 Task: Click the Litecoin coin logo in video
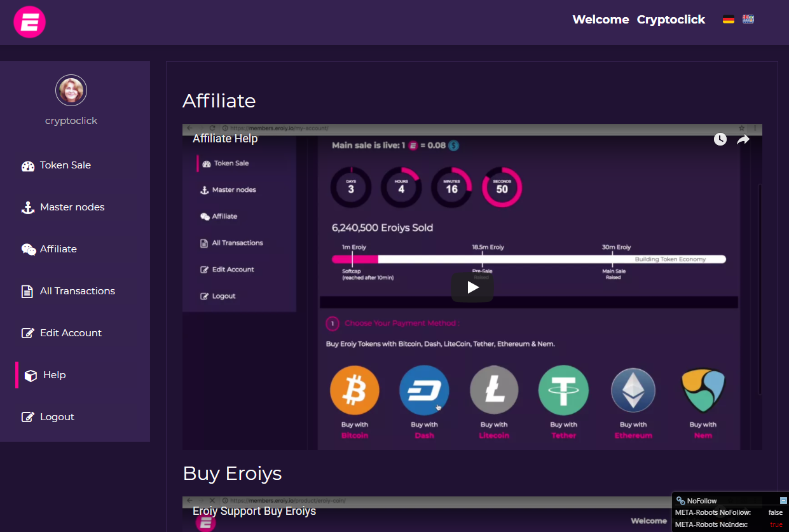click(x=494, y=391)
